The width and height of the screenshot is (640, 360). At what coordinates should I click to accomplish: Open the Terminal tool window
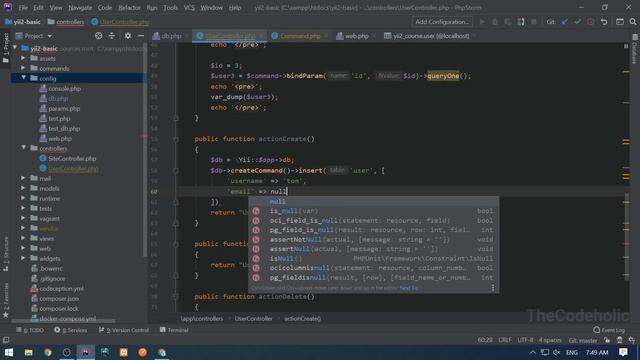pyautogui.click(x=174, y=330)
